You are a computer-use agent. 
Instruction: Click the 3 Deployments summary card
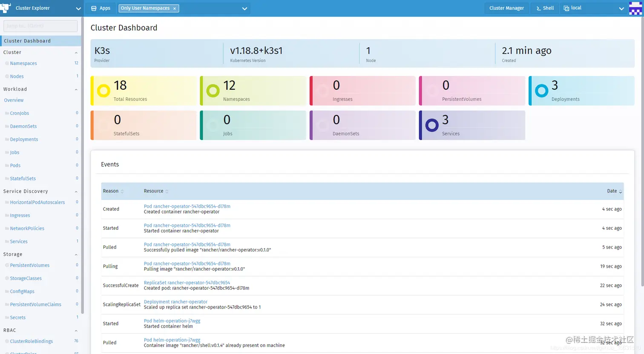coord(581,91)
